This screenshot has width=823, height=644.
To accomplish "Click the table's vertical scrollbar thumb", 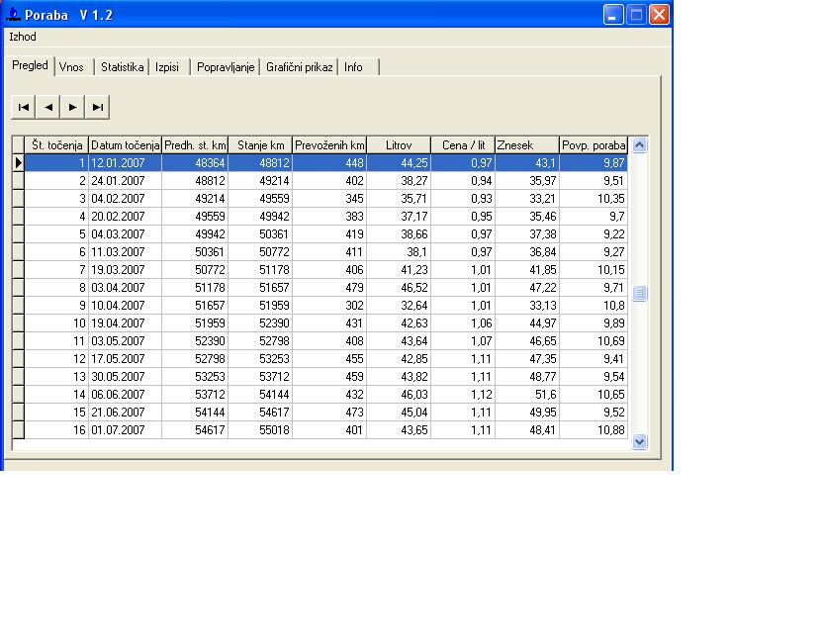I will coord(639,294).
